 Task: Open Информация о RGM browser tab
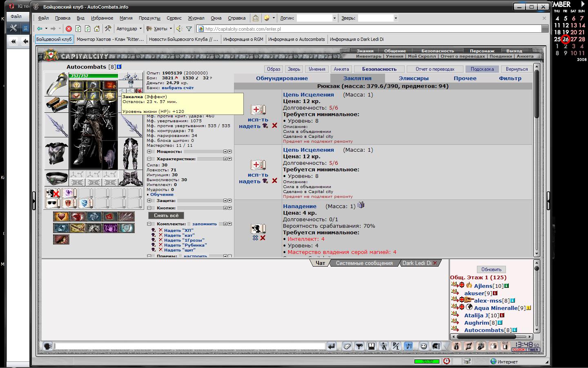coord(243,39)
